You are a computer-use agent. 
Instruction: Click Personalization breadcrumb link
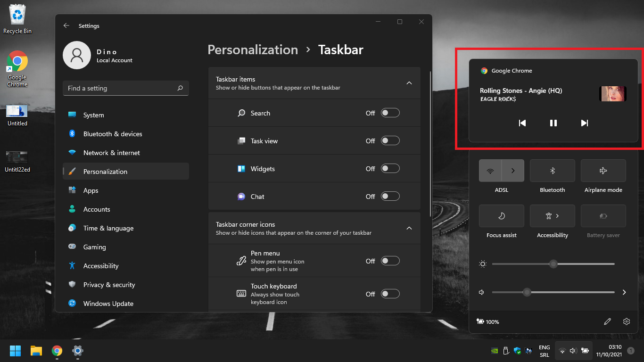253,50
